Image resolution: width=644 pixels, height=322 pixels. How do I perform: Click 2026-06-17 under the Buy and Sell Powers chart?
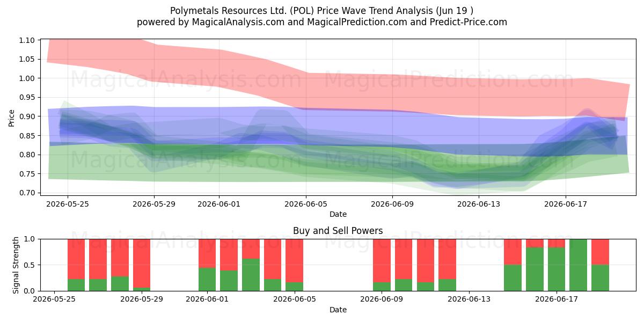coord(557,299)
